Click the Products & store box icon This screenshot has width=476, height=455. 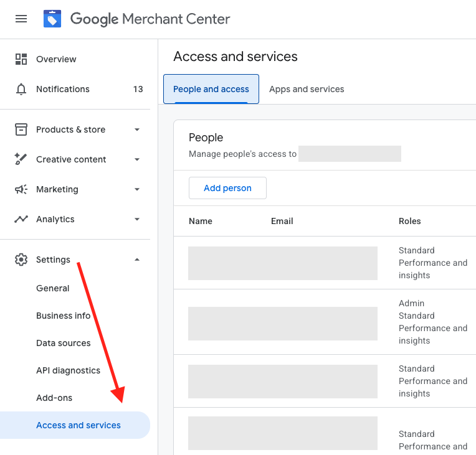pos(21,129)
